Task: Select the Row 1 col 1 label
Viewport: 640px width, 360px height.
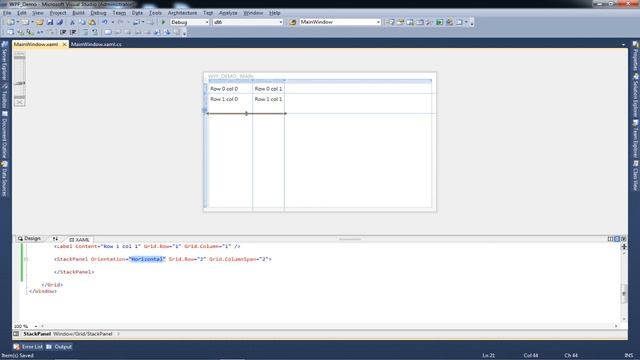Action: click(268, 99)
